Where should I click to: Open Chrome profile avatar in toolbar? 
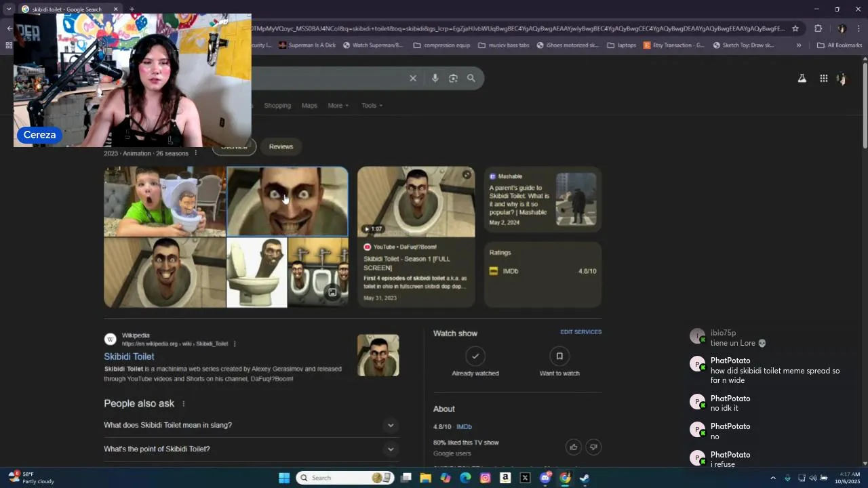[842, 28]
